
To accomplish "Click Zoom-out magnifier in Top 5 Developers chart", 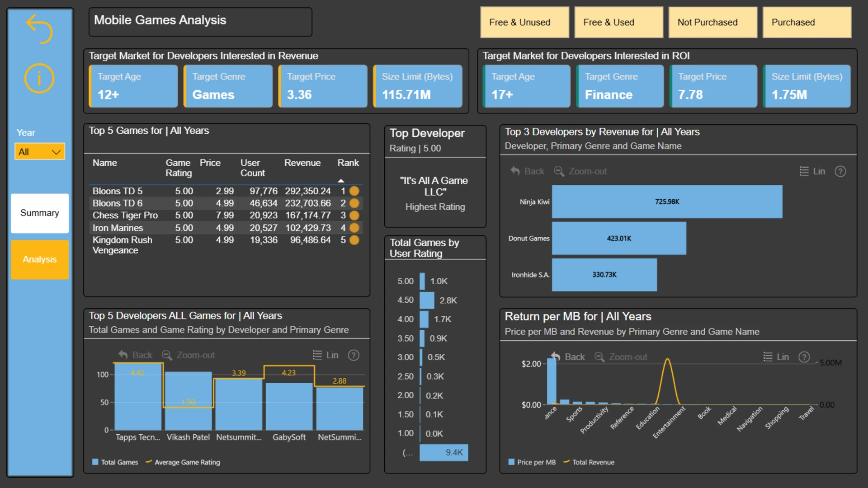I will click(167, 355).
